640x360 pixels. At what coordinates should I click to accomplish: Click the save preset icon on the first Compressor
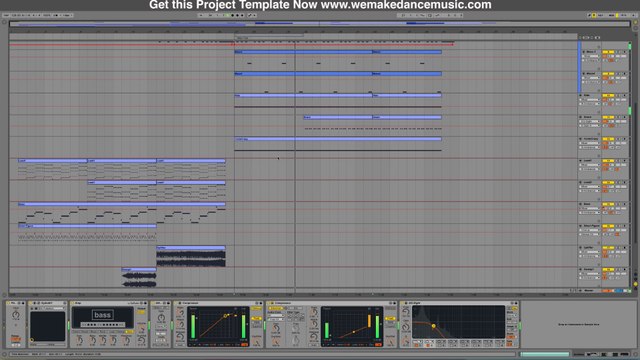pos(261,303)
